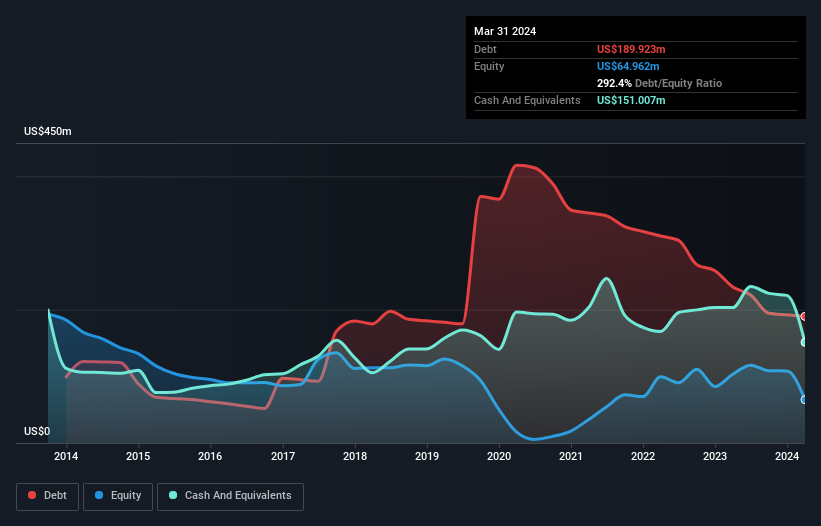This screenshot has width=821, height=526.
Task: Click the 2014 x-axis label
Action: point(66,456)
